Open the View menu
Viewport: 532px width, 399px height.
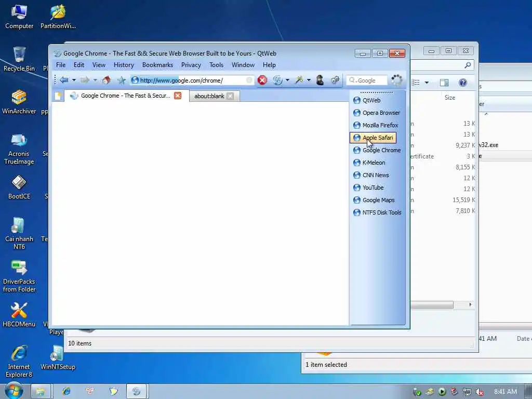99,65
